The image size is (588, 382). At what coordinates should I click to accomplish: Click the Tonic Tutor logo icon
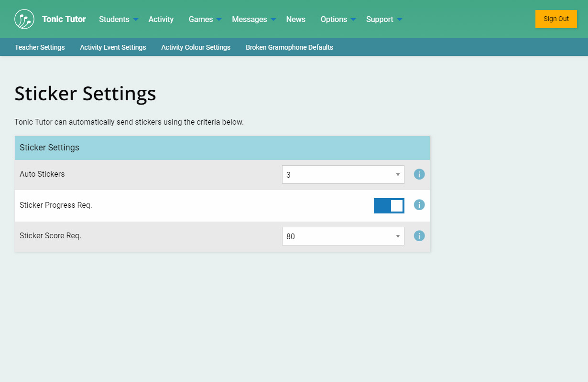click(24, 19)
